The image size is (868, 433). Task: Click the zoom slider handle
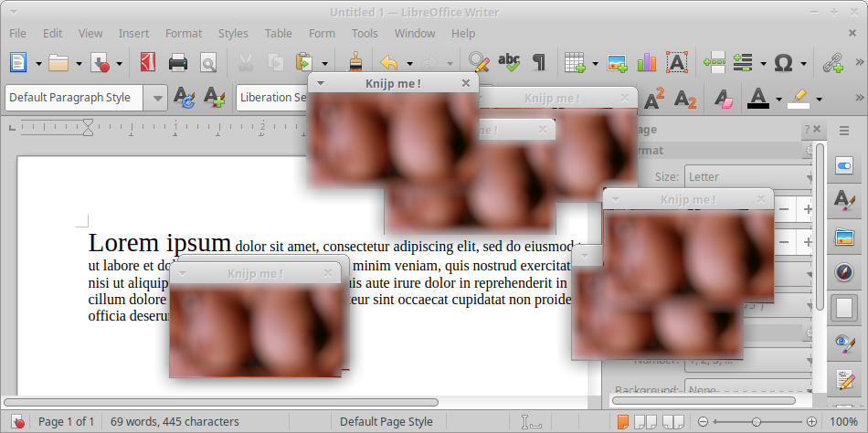click(x=756, y=421)
